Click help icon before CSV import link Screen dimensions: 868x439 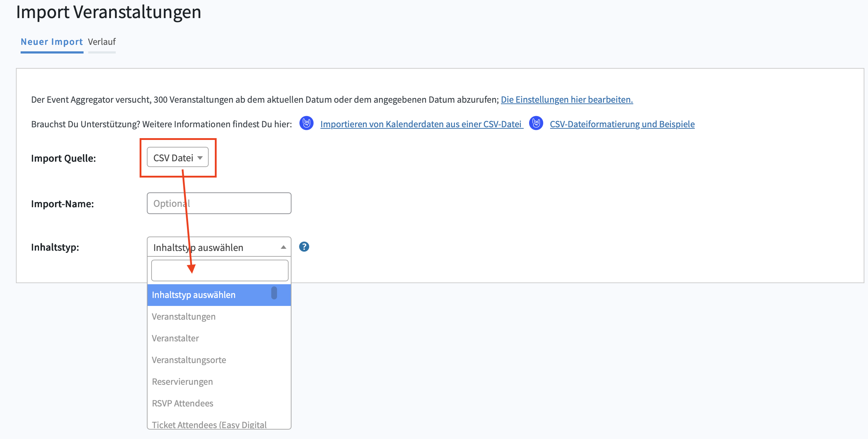point(306,123)
